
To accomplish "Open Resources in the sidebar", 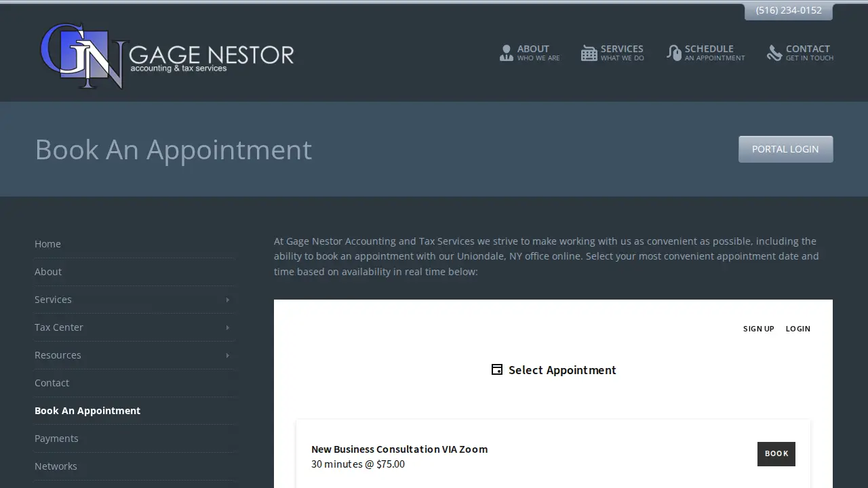I will point(58,355).
